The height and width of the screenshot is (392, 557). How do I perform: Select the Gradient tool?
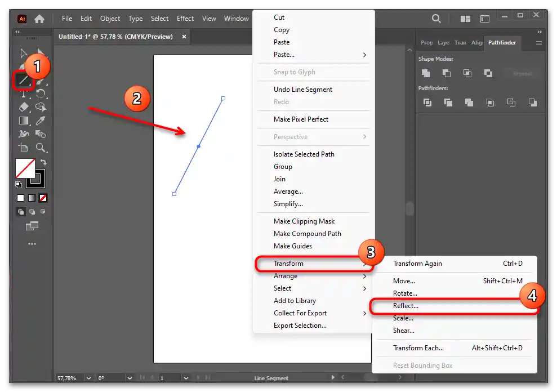(x=24, y=121)
